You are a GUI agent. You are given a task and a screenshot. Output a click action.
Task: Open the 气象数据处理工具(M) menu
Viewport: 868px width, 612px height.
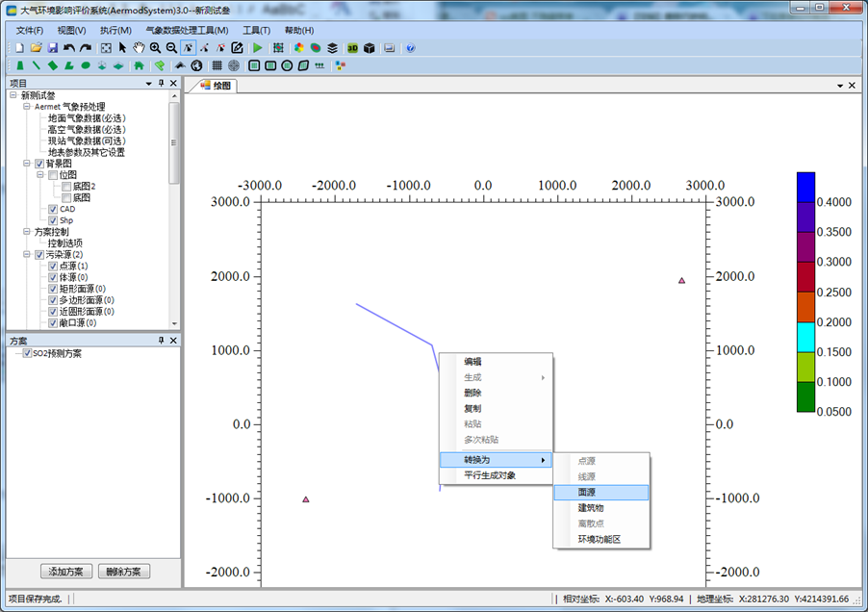coord(186,30)
